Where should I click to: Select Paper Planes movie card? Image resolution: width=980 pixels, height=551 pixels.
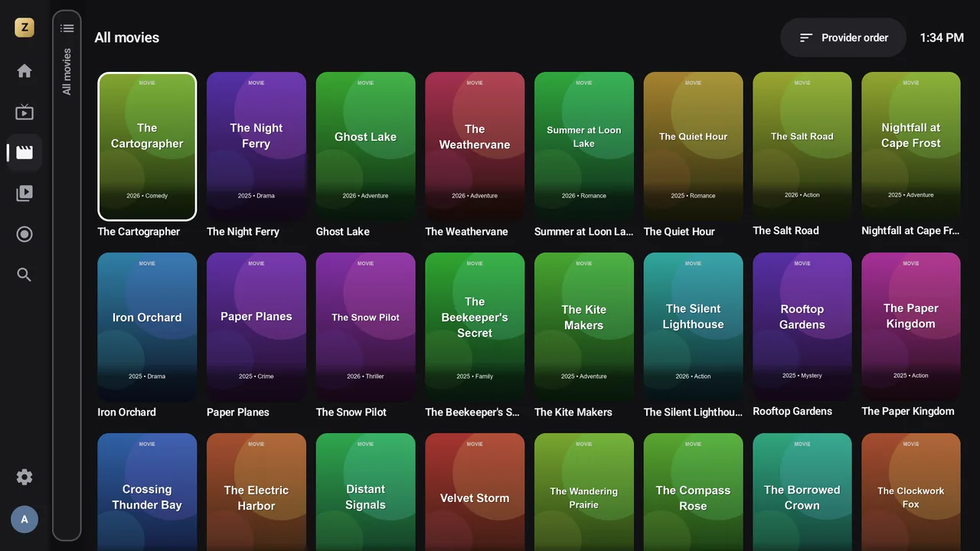256,327
